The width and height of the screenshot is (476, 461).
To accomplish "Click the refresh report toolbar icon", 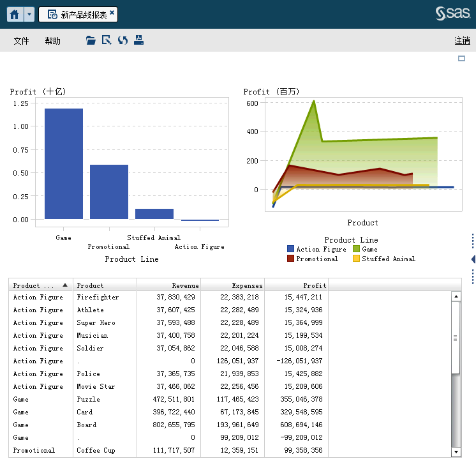I will (x=123, y=40).
